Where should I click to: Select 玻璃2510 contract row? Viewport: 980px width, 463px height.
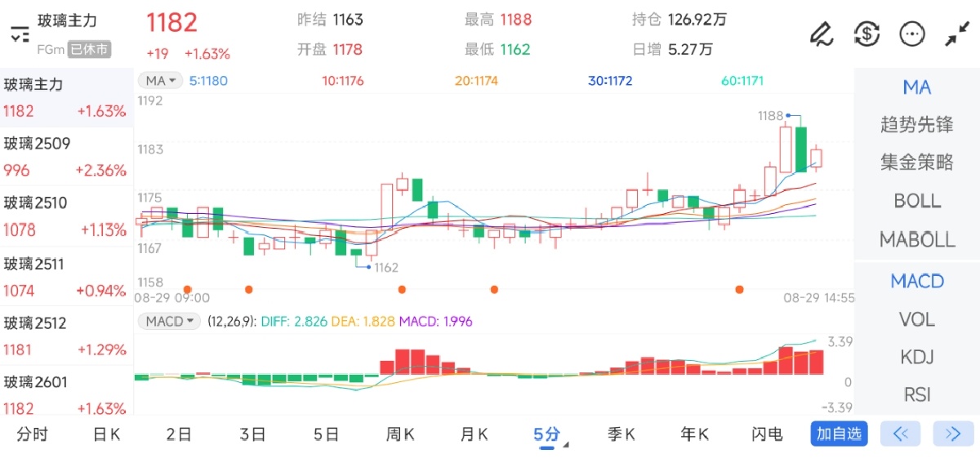pos(66,216)
